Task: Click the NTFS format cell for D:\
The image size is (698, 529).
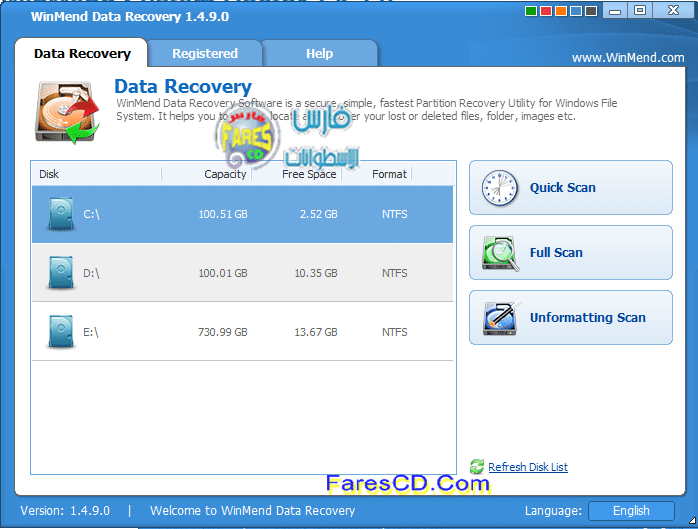Action: coord(394,273)
